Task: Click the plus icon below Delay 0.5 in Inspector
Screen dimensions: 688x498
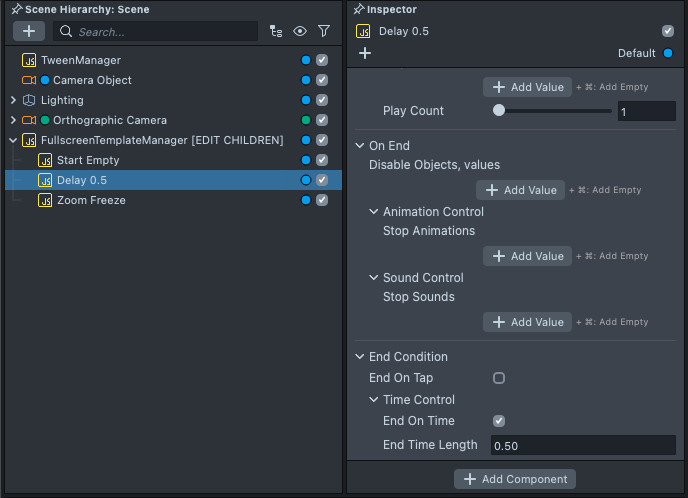Action: [365, 53]
